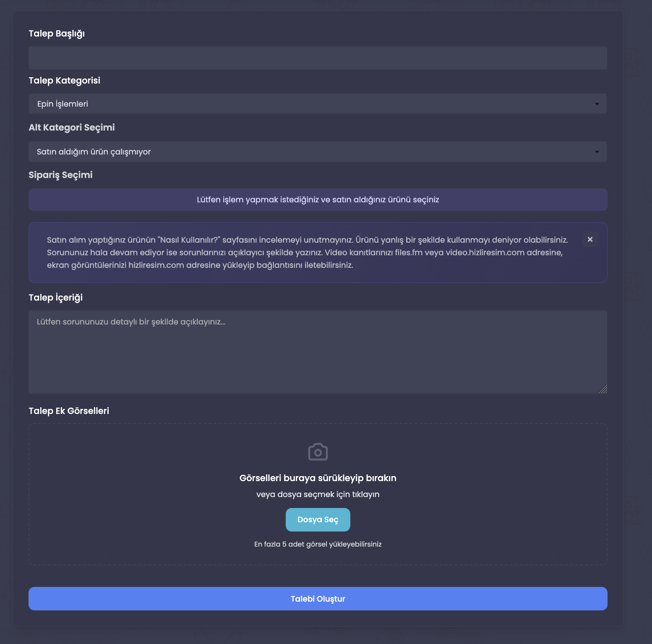Click the arrow icon of Talep Kategorisi dropdown
The image size is (652, 644).
pos(597,104)
